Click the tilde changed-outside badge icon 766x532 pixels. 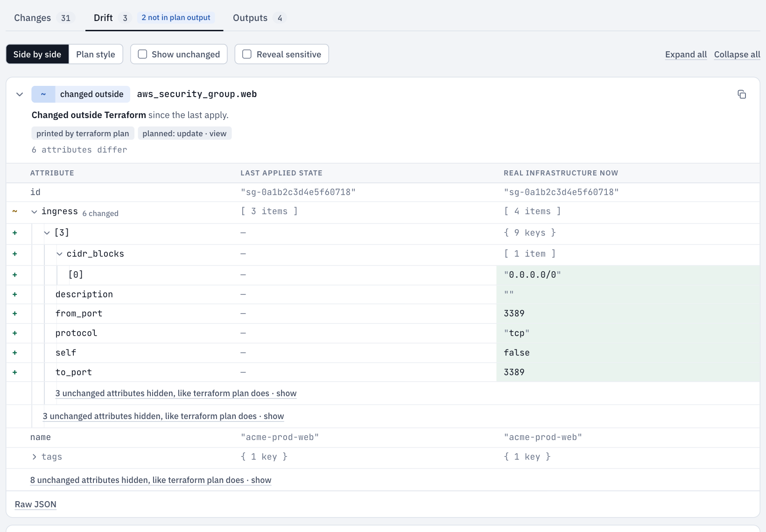(43, 94)
